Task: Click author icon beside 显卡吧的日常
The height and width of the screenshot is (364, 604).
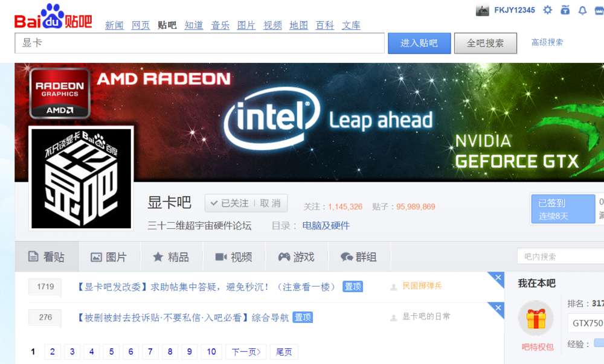Action: [x=394, y=318]
